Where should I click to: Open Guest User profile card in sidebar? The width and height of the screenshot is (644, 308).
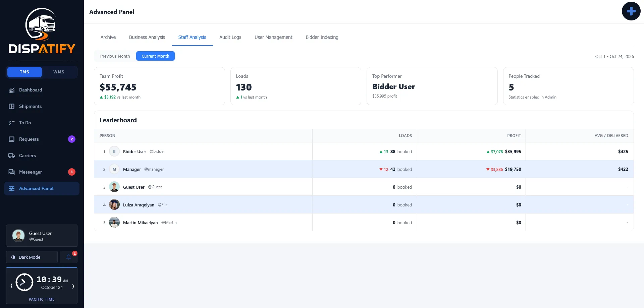pyautogui.click(x=42, y=236)
